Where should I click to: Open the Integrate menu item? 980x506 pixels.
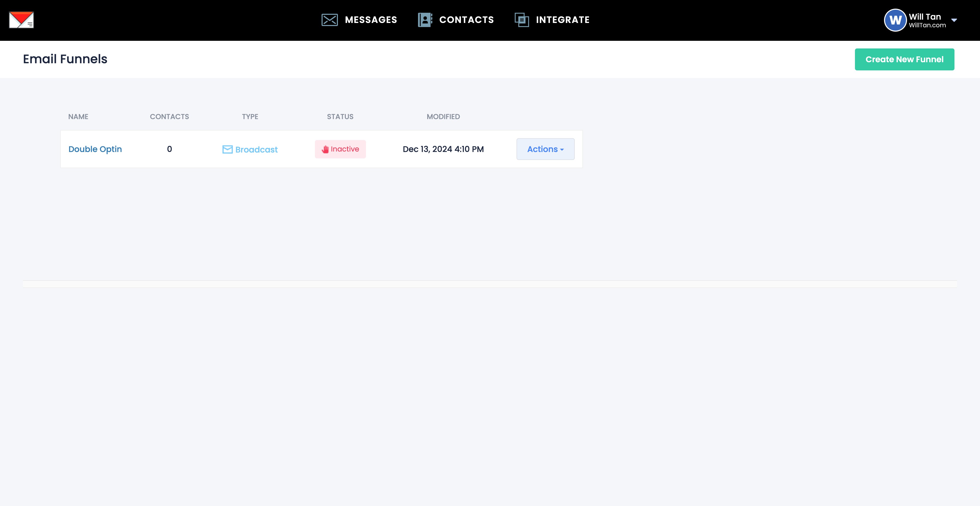tap(563, 20)
